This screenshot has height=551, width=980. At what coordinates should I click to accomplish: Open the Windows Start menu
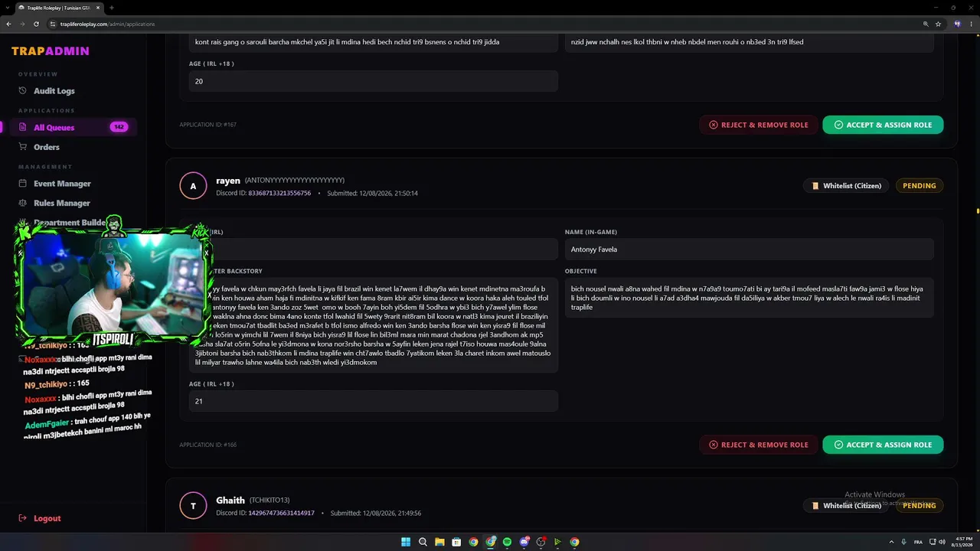(406, 542)
